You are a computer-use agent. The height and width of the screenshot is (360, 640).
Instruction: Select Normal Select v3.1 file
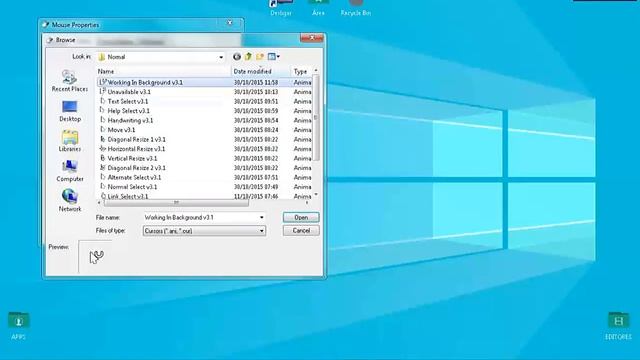click(132, 187)
